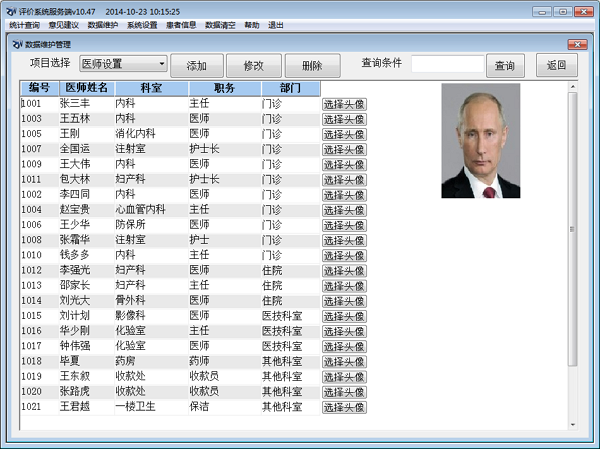Screen dimensions: 600x449
Task: Select the 影像科 cell
Action: pos(152,316)
